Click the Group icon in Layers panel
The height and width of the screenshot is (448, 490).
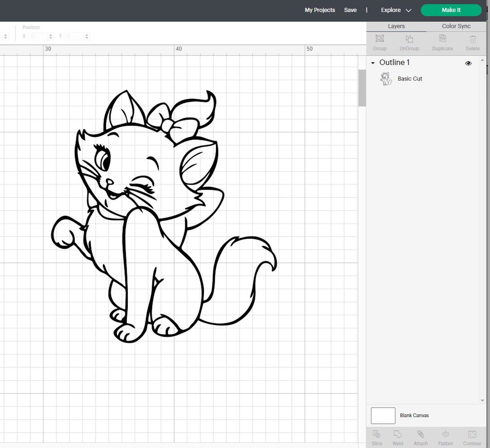(x=380, y=39)
